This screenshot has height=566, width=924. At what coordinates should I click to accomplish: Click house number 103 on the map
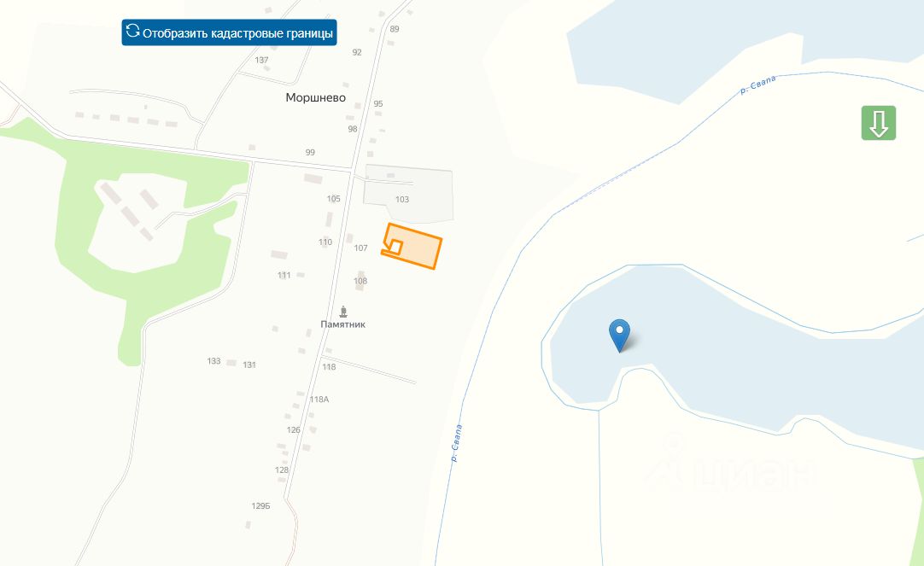pos(402,200)
